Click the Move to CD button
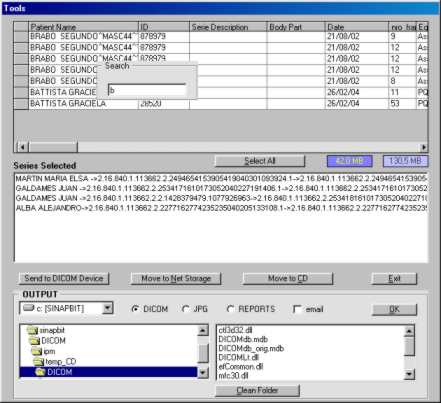The height and width of the screenshot is (403, 441). [288, 278]
